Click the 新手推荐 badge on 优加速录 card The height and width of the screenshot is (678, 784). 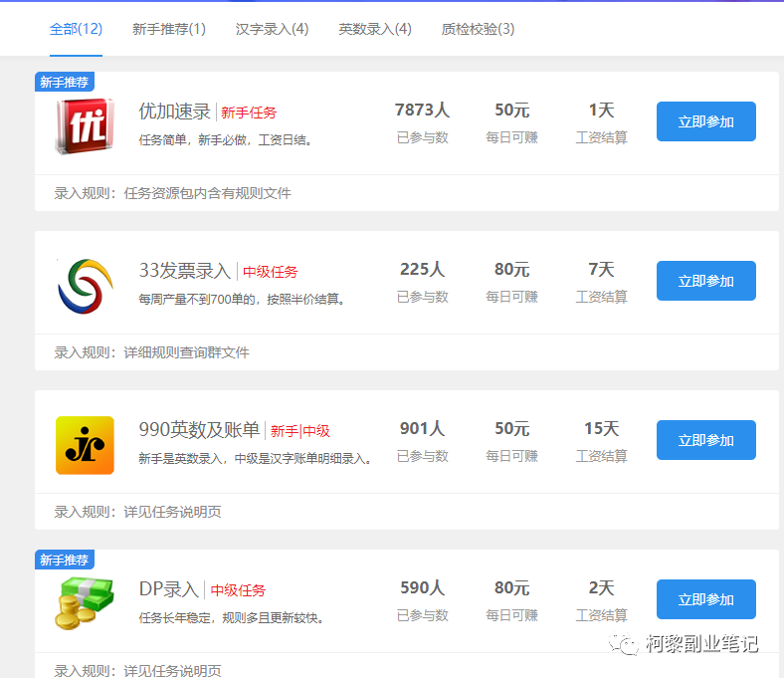coord(65,83)
